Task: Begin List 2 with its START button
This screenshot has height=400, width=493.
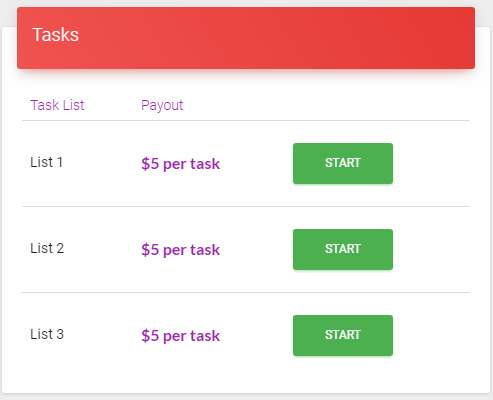Action: (343, 249)
